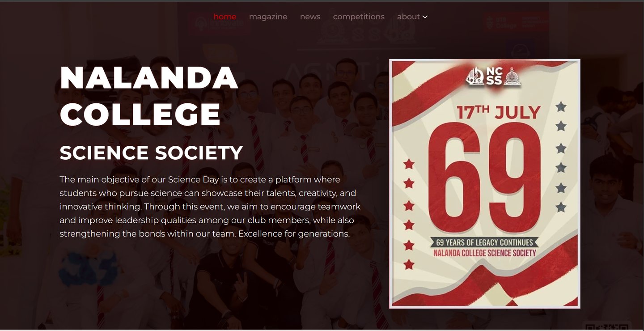Click top grey star on poster
Viewport: 644px width, 331px height.
click(561, 107)
